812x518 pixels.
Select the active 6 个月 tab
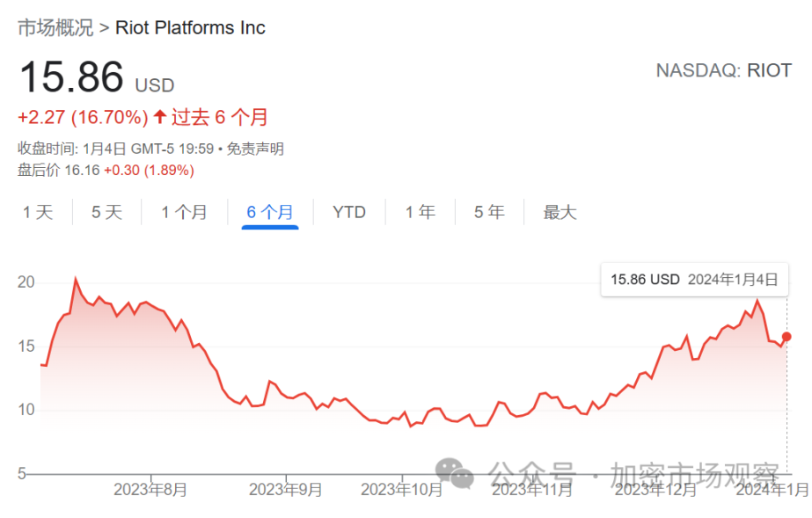(x=270, y=212)
